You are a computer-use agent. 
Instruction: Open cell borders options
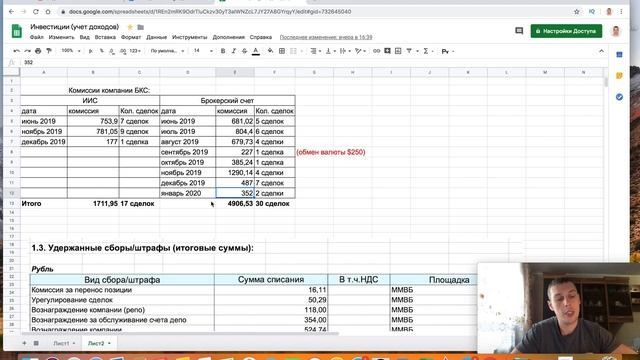[282, 51]
